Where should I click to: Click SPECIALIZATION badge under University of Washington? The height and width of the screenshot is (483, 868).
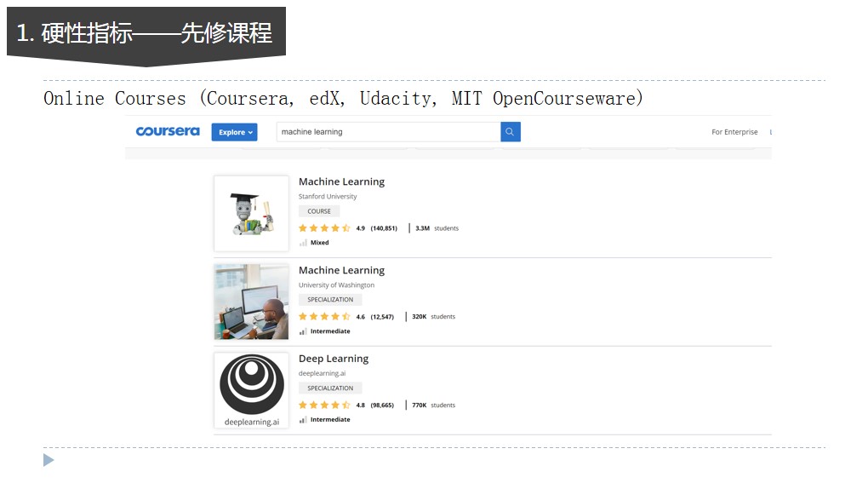point(330,300)
